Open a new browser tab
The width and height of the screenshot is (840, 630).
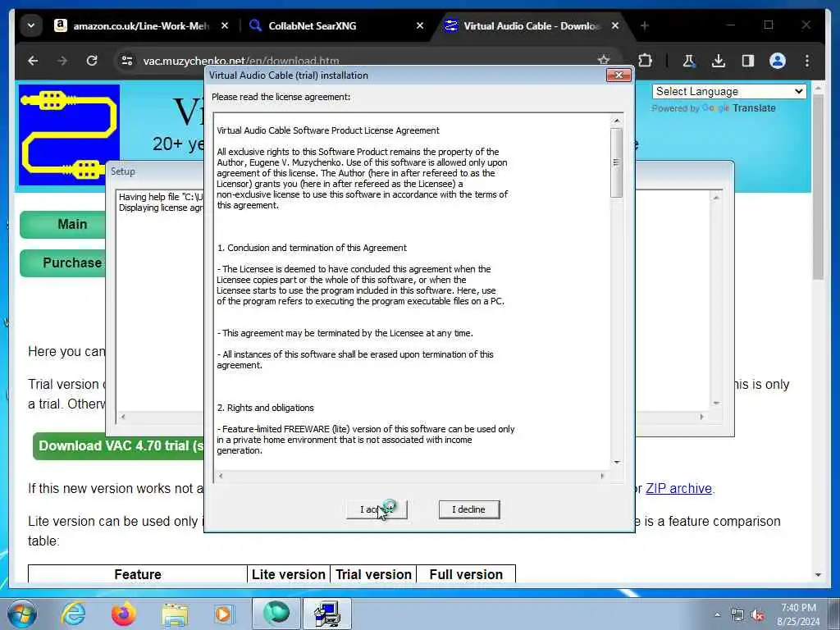pos(645,25)
